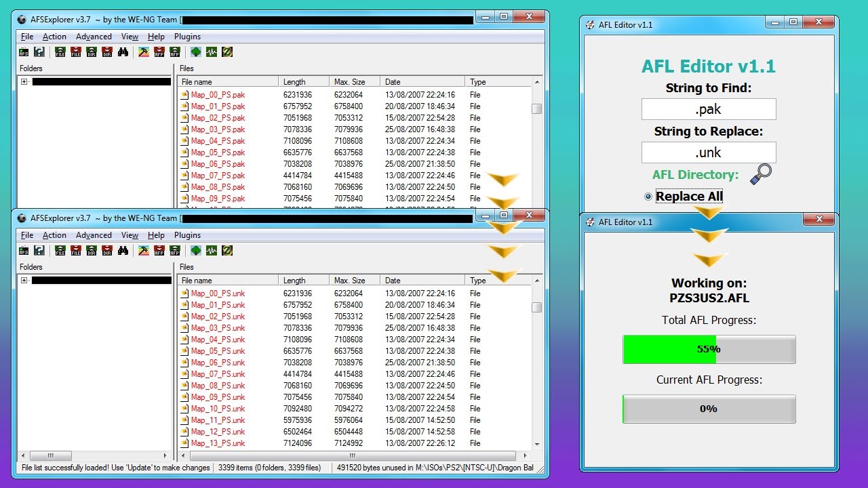
Task: Click the String to Find field containing .pak
Action: (x=709, y=109)
